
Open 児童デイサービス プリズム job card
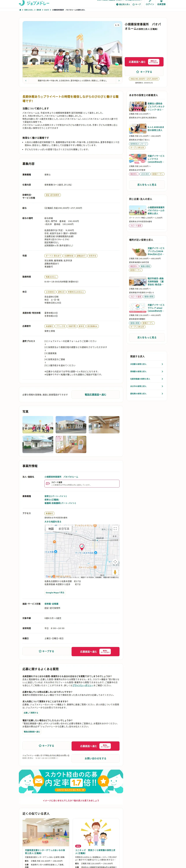147,259
